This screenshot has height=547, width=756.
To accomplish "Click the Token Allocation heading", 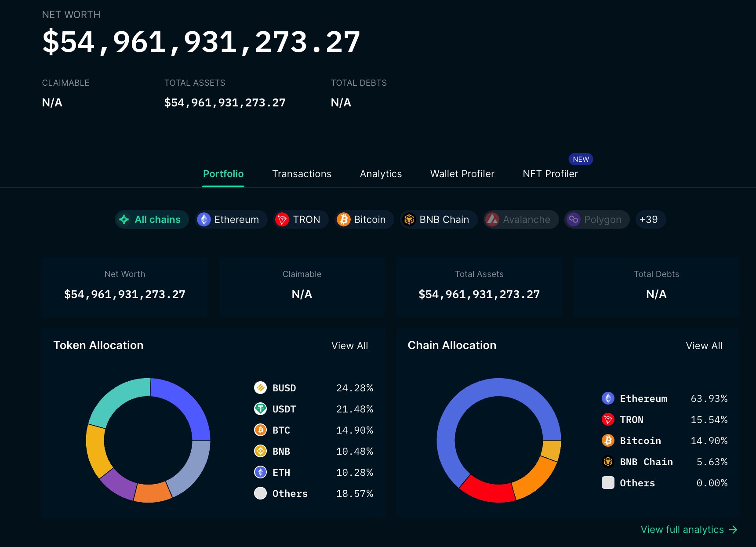I will (98, 345).
